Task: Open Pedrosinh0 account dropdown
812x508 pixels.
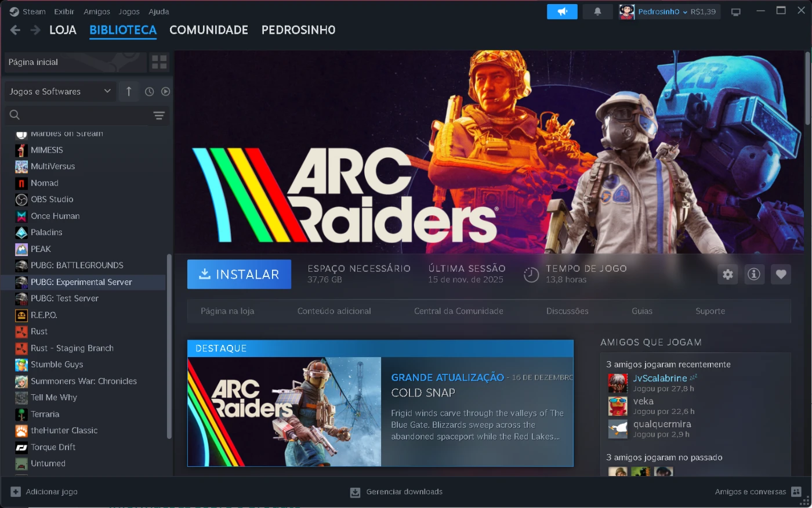Action: pyautogui.click(x=669, y=12)
